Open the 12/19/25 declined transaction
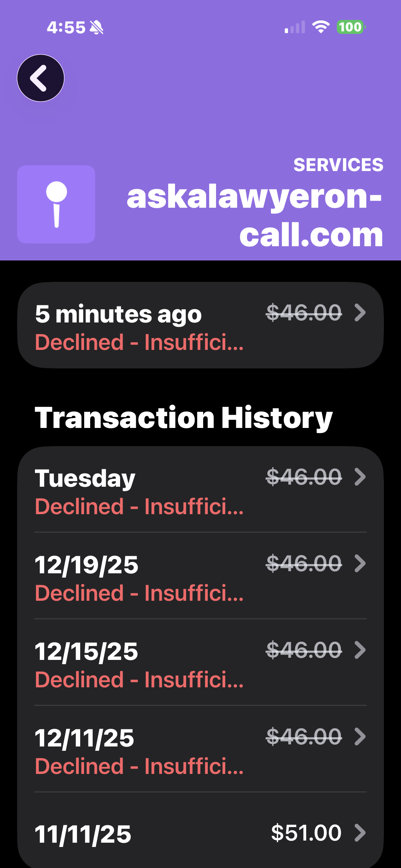The width and height of the screenshot is (401, 868). [139, 578]
